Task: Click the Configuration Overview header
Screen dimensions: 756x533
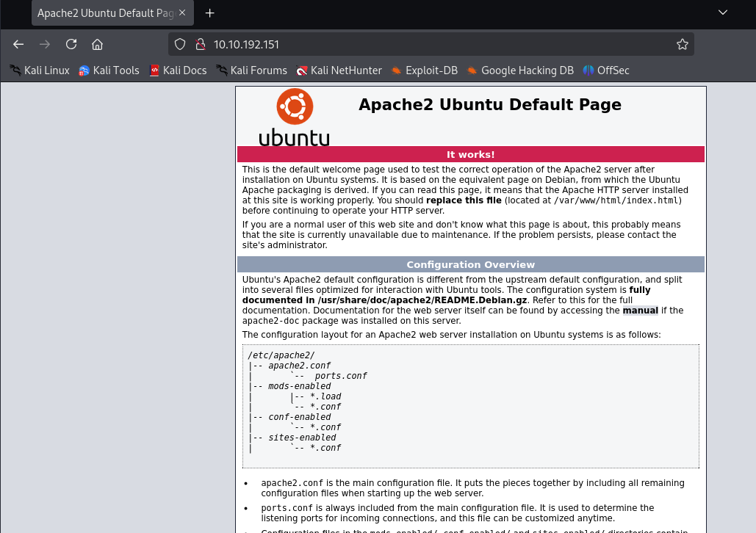Action: tap(470, 264)
